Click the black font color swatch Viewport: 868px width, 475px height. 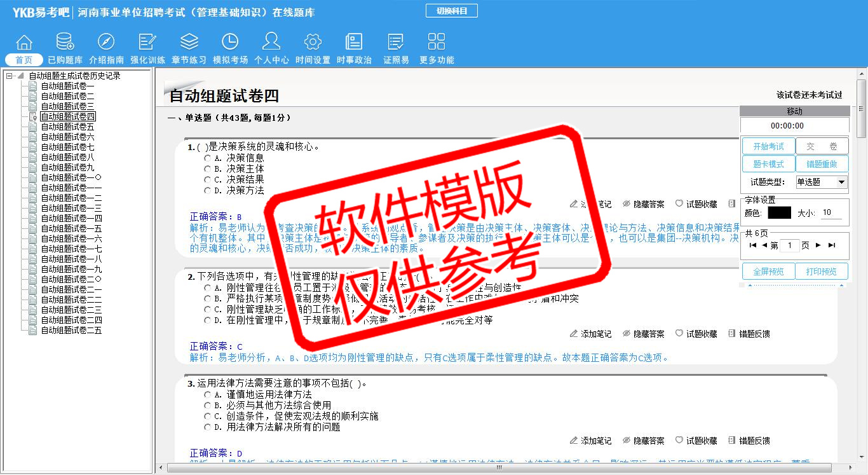(779, 213)
